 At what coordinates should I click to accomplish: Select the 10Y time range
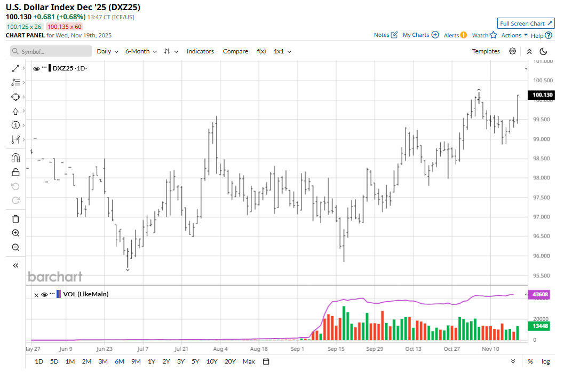212,361
